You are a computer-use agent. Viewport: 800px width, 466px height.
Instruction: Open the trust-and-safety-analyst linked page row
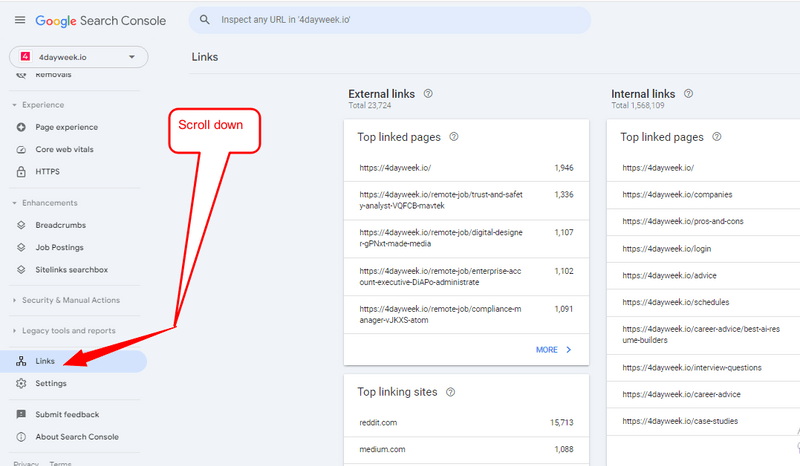pyautogui.click(x=466, y=201)
